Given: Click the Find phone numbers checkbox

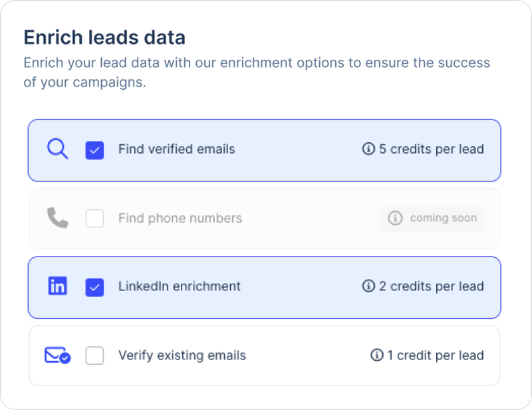Looking at the screenshot, I should (x=94, y=219).
